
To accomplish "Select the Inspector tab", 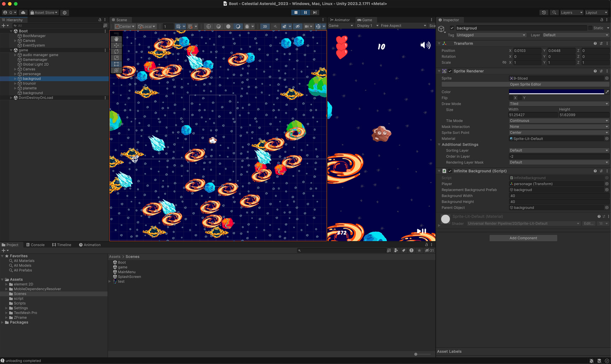I will (449, 20).
